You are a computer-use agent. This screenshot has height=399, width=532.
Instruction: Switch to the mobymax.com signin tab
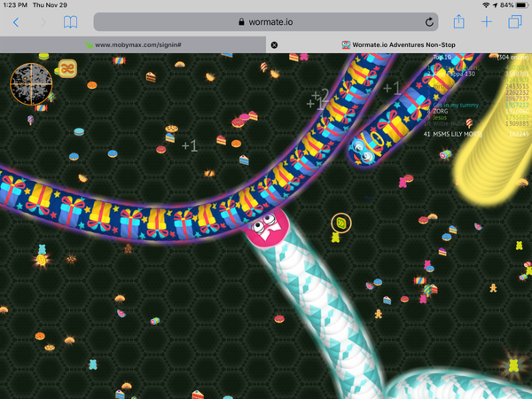(x=133, y=45)
